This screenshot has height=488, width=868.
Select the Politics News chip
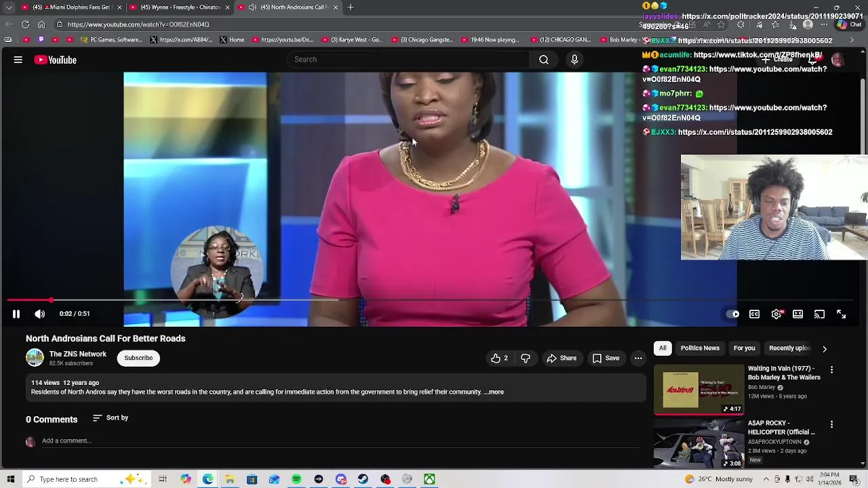pyautogui.click(x=700, y=348)
